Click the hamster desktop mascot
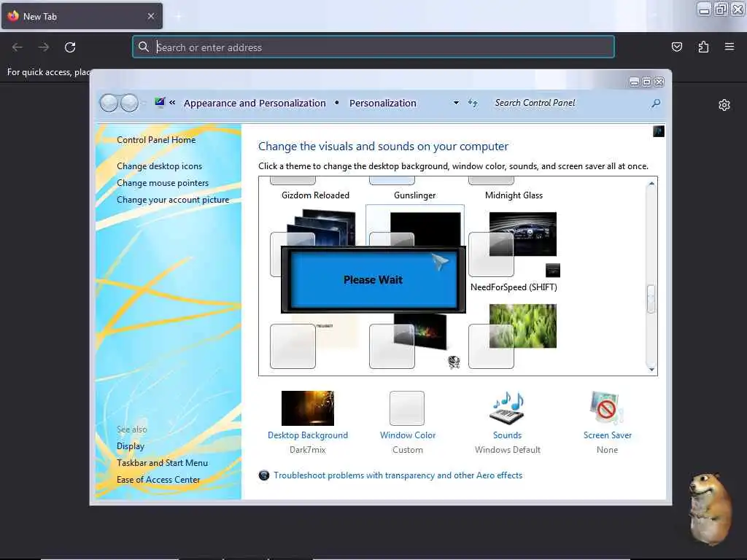The image size is (747, 560). tap(710, 508)
